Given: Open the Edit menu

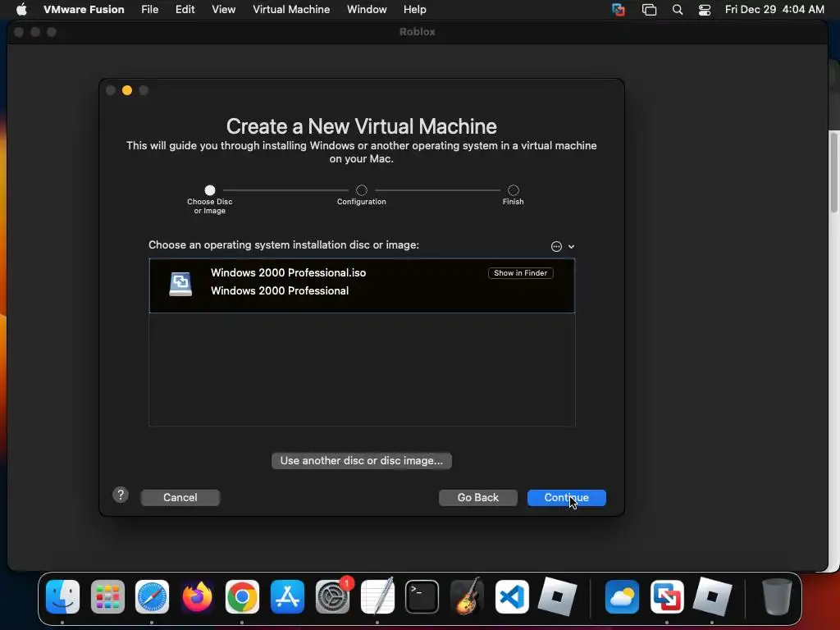Looking at the screenshot, I should coord(185,9).
